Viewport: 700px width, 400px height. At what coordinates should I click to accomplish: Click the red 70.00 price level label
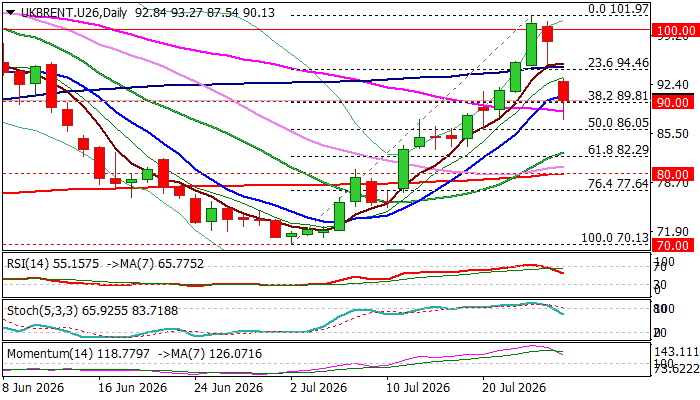coord(673,245)
